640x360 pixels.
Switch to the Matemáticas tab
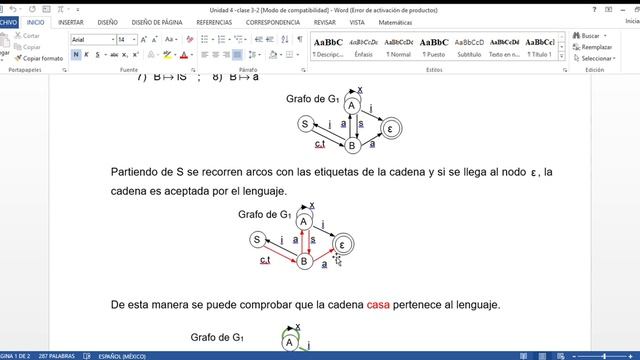pos(395,22)
